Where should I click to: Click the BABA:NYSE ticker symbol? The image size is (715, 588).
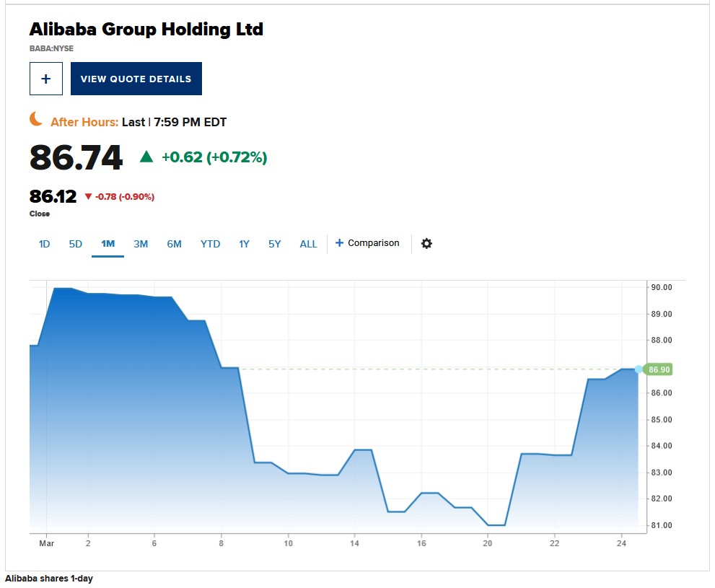[x=51, y=49]
